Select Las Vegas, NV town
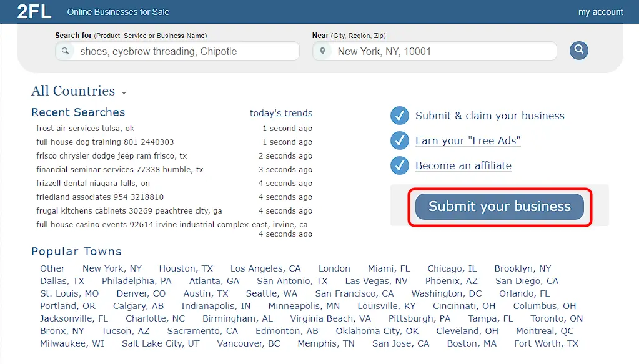This screenshot has width=639, height=364. point(376,281)
